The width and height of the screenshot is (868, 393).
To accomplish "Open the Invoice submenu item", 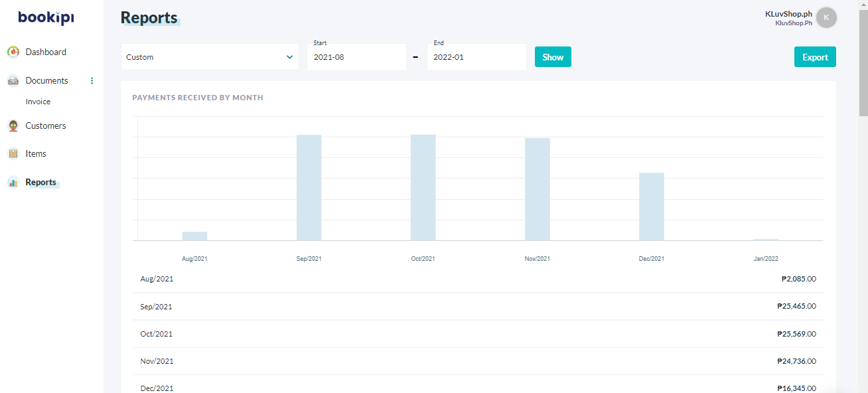I will click(38, 102).
